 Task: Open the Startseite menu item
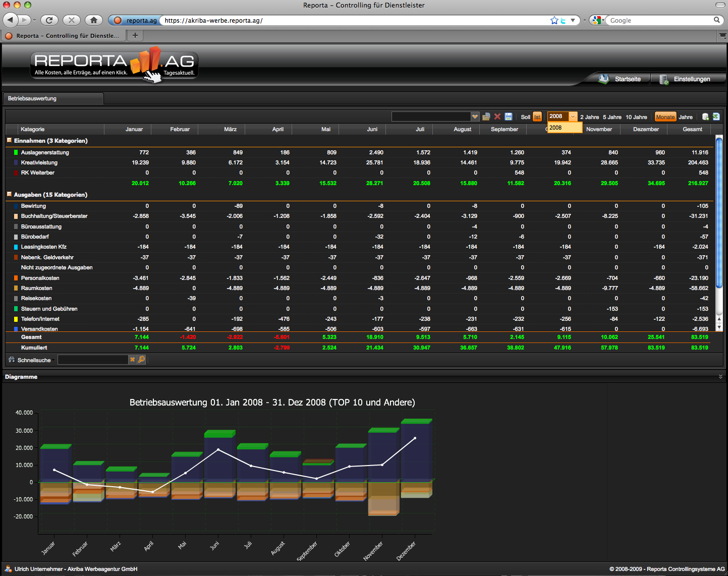(627, 79)
